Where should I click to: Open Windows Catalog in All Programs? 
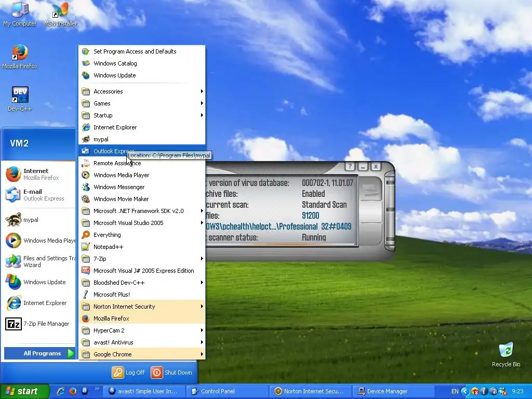[x=142, y=63]
